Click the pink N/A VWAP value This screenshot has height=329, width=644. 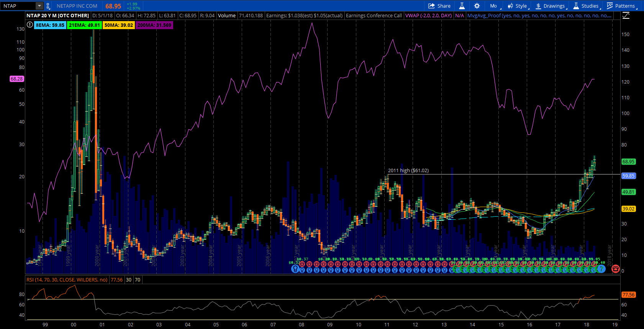tap(459, 15)
